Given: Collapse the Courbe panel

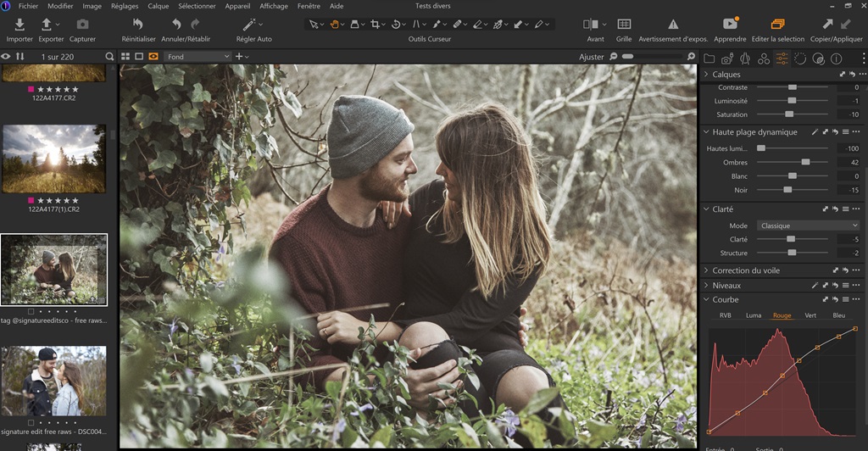Looking at the screenshot, I should [706, 299].
